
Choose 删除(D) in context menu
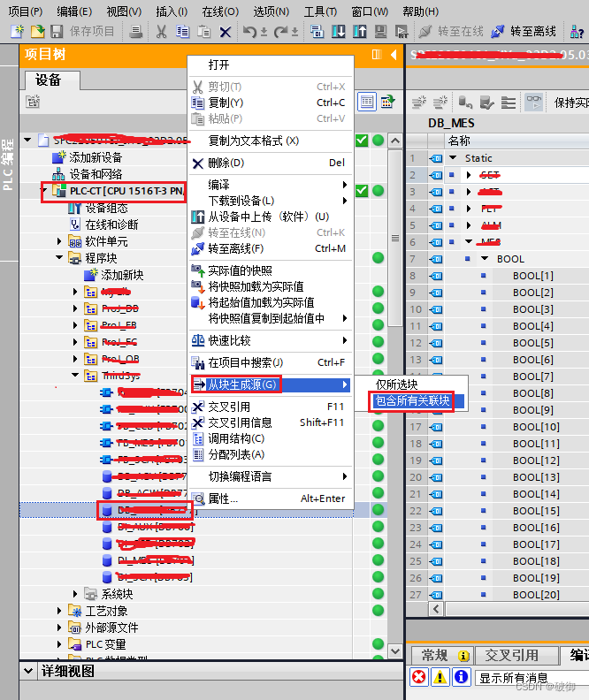point(271,163)
